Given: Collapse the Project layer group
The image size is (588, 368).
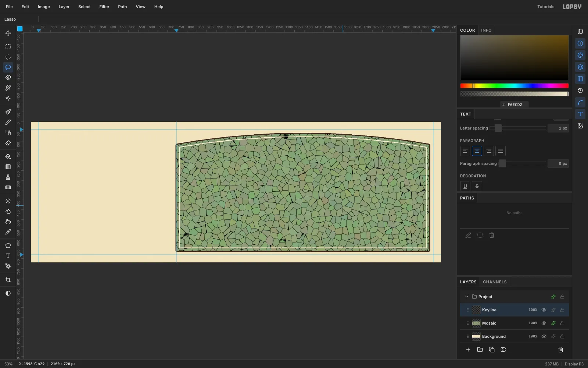Looking at the screenshot, I should 467,297.
